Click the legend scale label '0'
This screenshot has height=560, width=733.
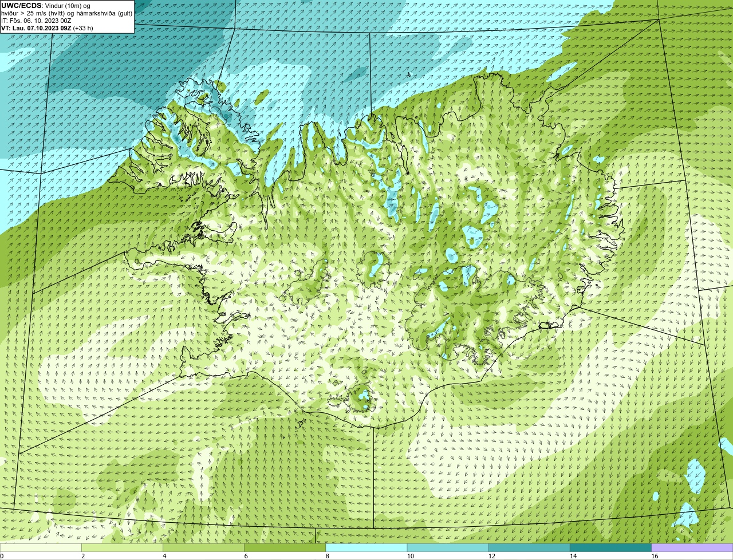(x=2, y=556)
